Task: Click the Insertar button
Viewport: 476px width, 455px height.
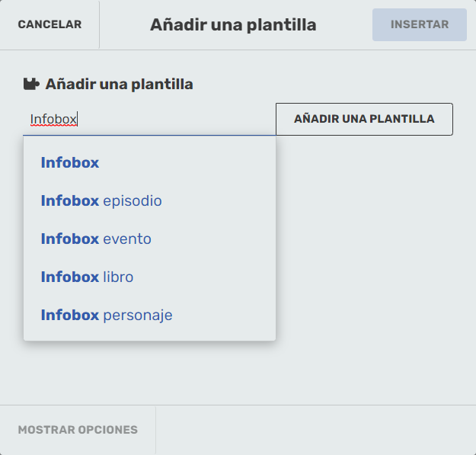Action: [x=419, y=25]
